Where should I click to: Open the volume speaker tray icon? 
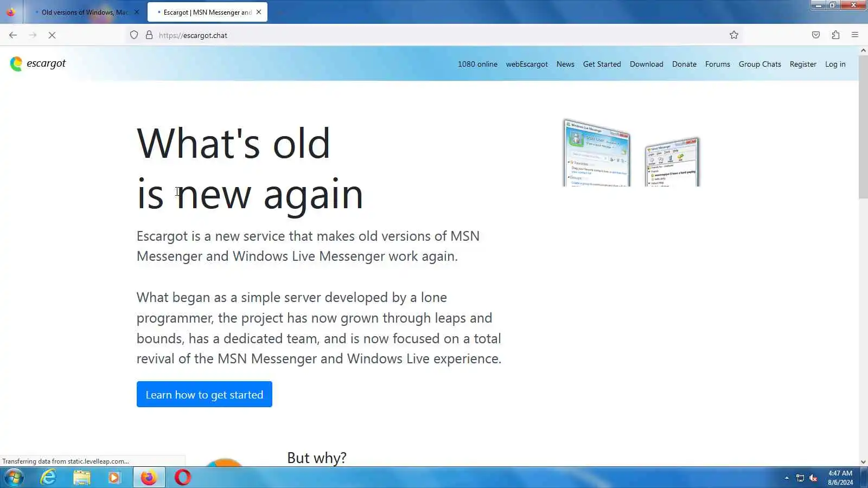point(813,478)
